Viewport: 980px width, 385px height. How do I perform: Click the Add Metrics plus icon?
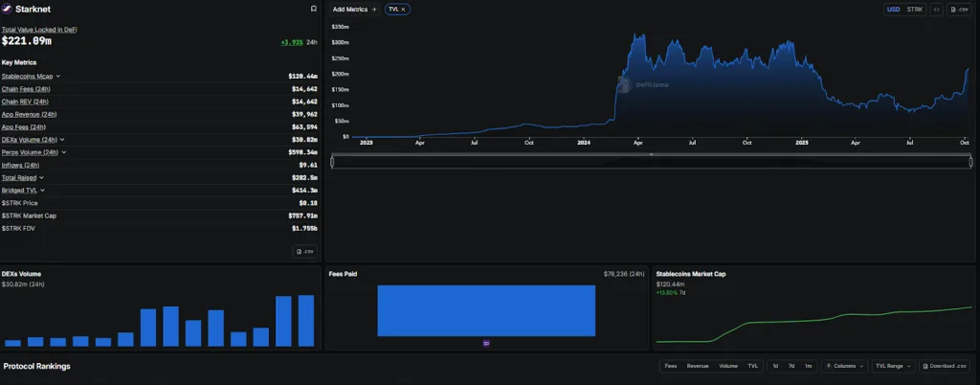point(374,9)
